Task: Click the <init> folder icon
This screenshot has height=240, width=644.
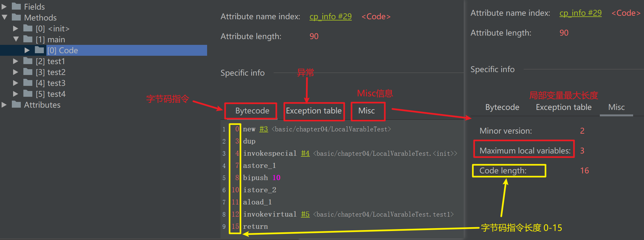Action: tap(28, 28)
